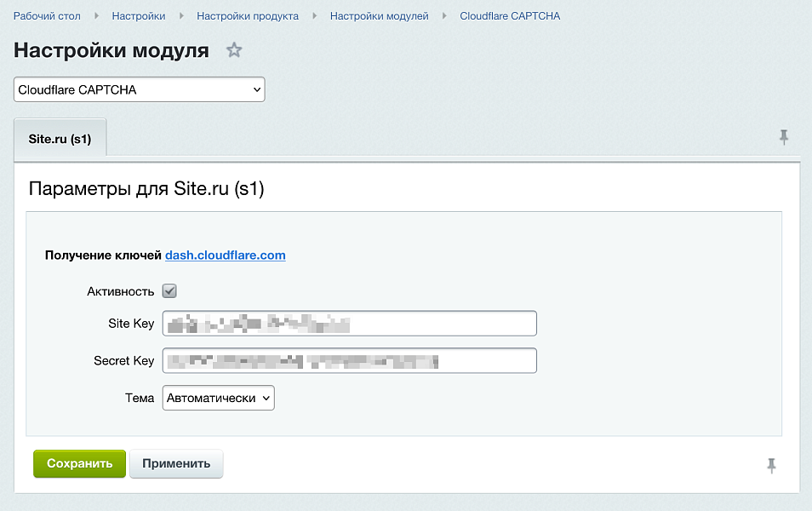Click the pin icon near the action buttons
This screenshot has width=812, height=511.
(772, 466)
